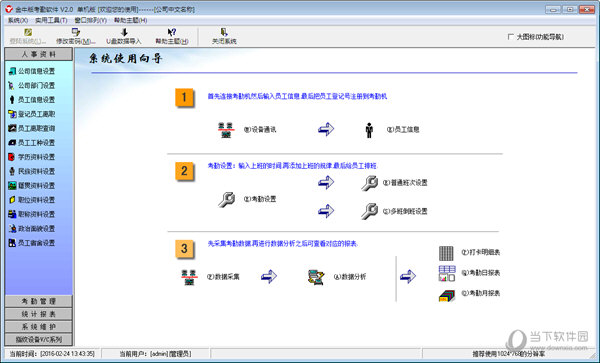Open 公司信息设置 in the sidebar
The width and height of the screenshot is (600, 363).
pos(32,71)
